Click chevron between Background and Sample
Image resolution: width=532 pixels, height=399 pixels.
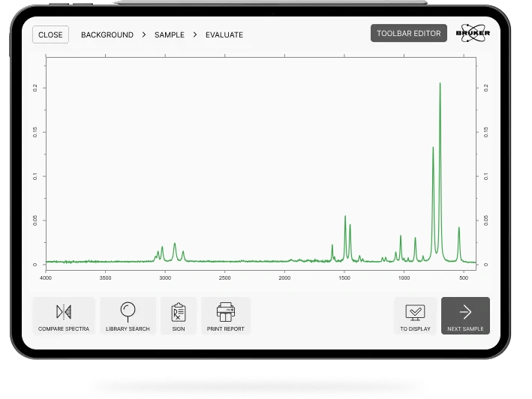coord(144,34)
